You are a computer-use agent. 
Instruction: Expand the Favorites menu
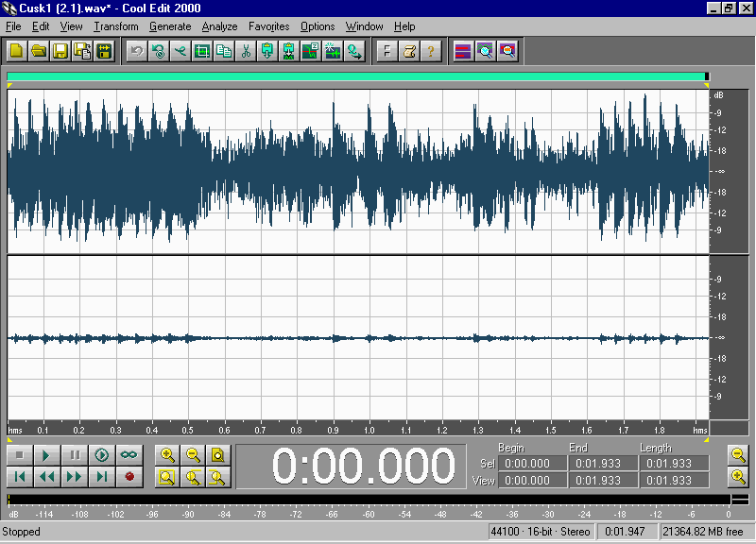(x=269, y=26)
